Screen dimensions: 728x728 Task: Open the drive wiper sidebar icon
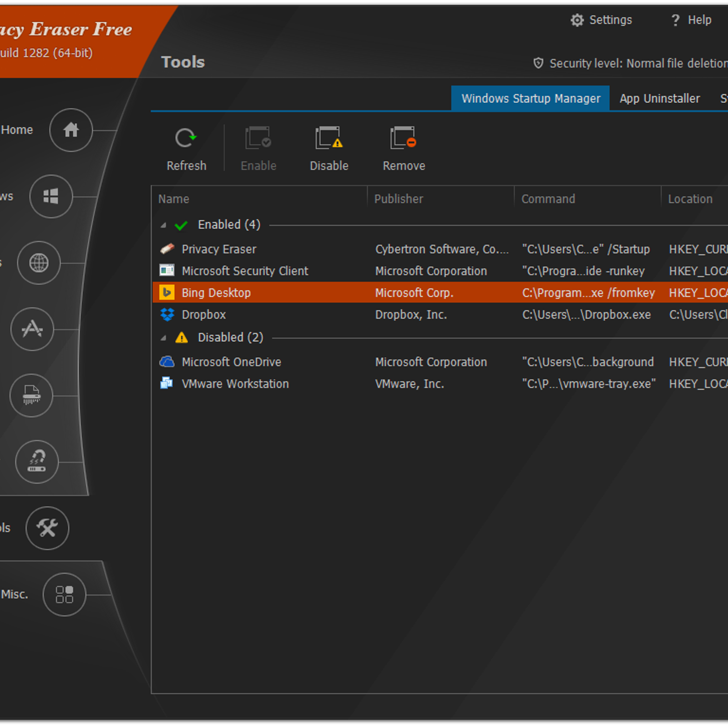click(x=37, y=462)
